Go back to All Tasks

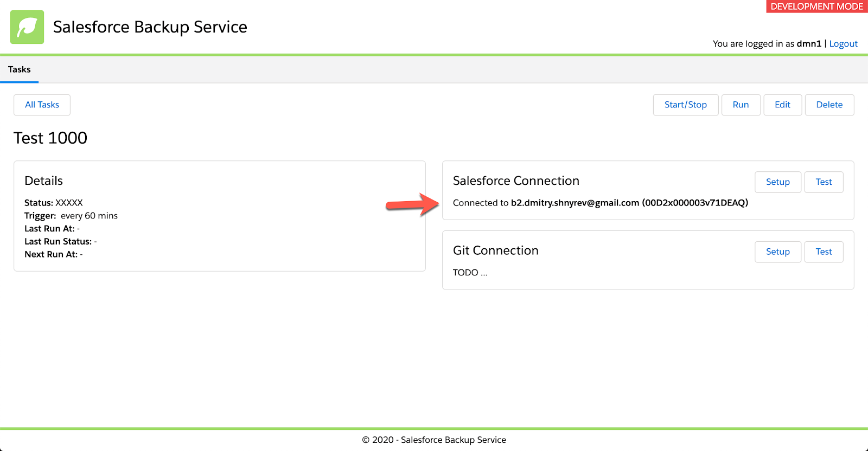pyautogui.click(x=42, y=105)
